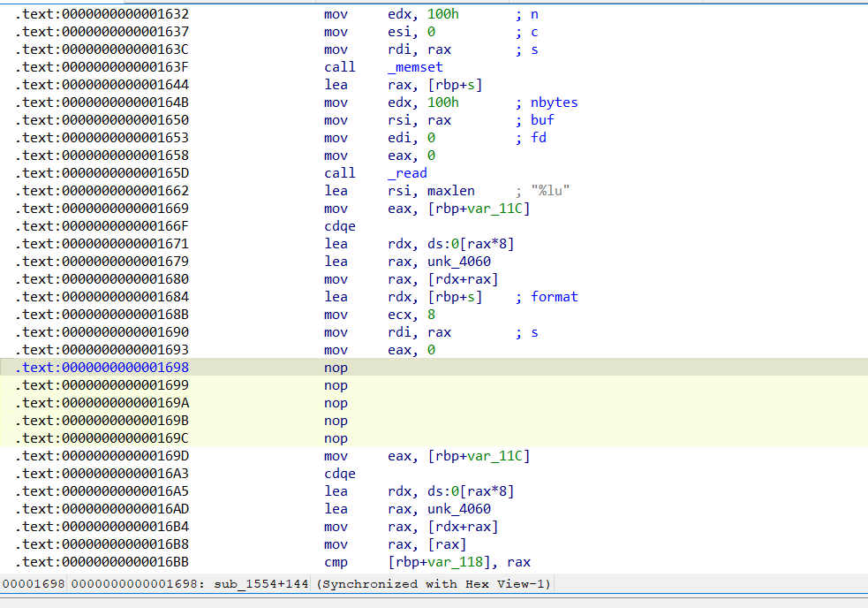Viewport: 868px width, 608px height.
Task: Click the buf comment
Action: (x=542, y=120)
